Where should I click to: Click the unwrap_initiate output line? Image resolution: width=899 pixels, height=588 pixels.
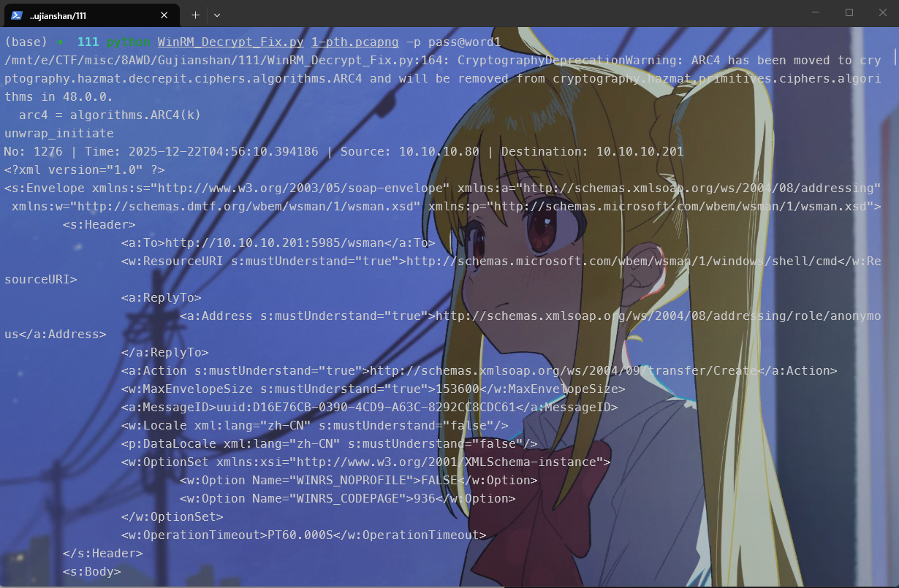tap(58, 134)
